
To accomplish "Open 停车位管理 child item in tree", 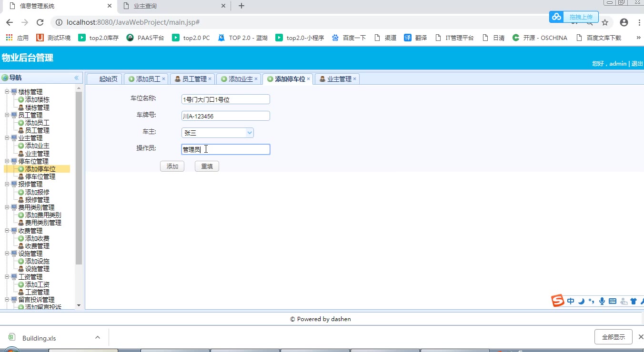I will tap(40, 176).
